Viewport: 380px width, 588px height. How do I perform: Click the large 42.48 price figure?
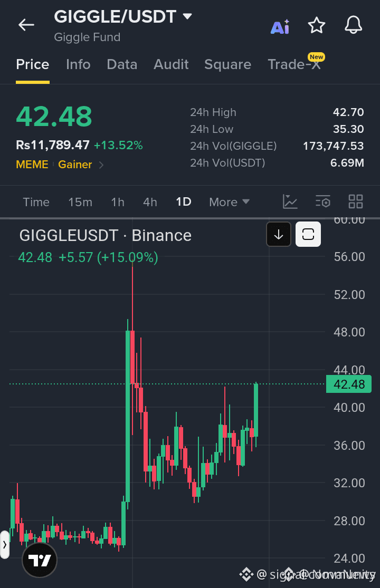click(54, 116)
